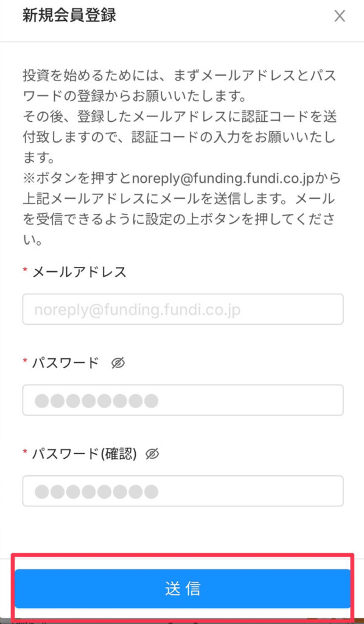The height and width of the screenshot is (624, 364).
Task: Toggle visibility of the パスワード field
Action: click(x=118, y=363)
